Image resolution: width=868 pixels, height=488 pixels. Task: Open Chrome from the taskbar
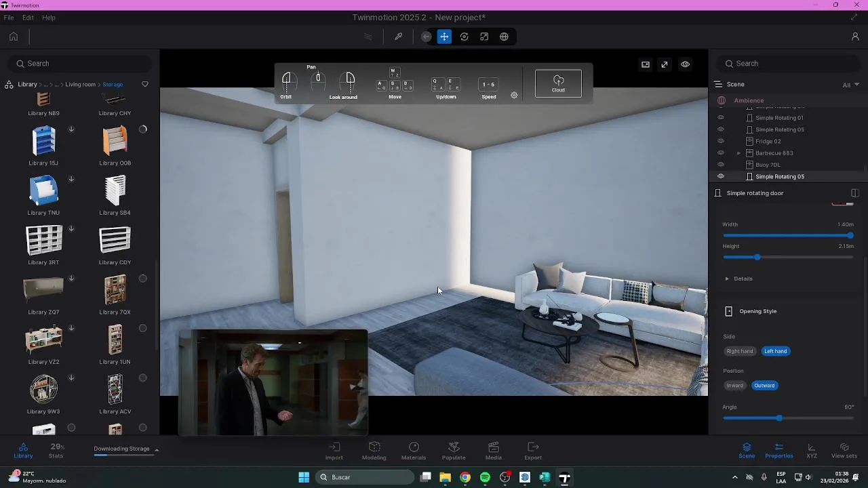(465, 477)
